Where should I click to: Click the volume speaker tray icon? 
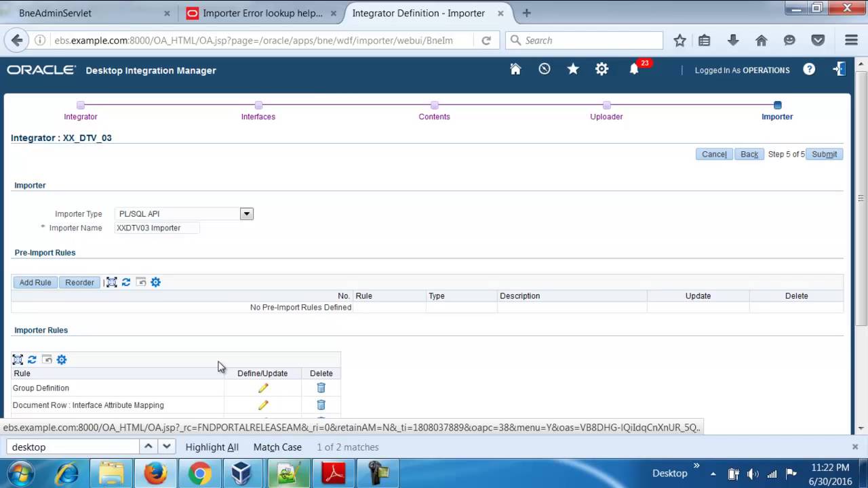click(752, 474)
